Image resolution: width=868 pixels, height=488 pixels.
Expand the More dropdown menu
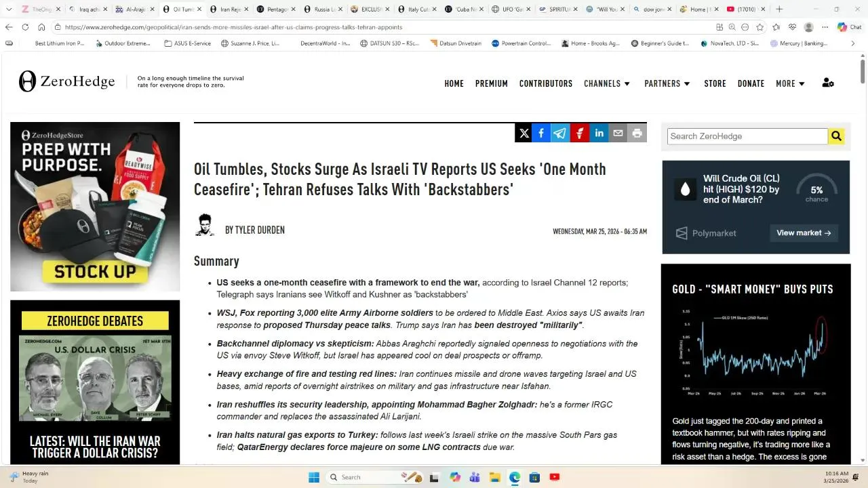point(791,83)
